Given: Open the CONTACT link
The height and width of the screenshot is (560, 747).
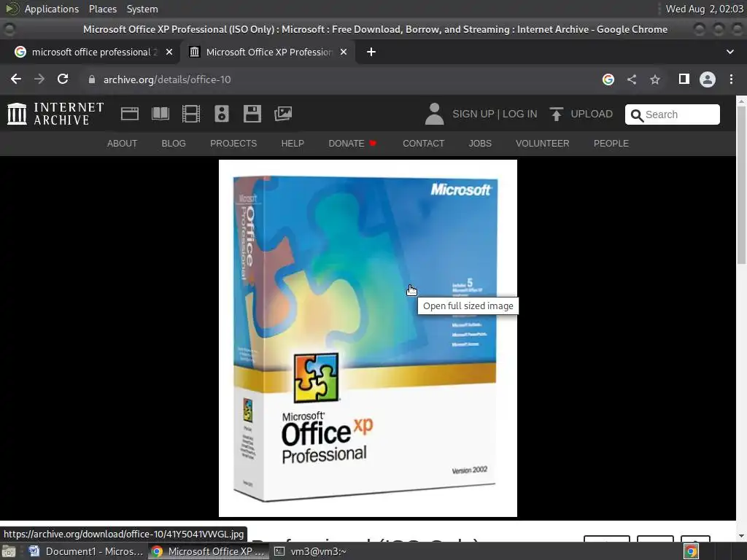Looking at the screenshot, I should [424, 144].
